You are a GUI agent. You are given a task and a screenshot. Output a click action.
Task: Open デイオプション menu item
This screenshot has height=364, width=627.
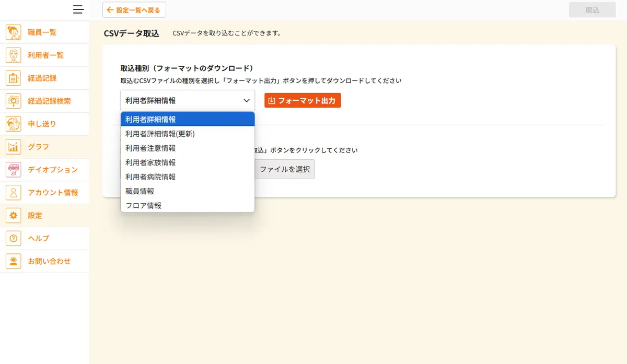44,170
